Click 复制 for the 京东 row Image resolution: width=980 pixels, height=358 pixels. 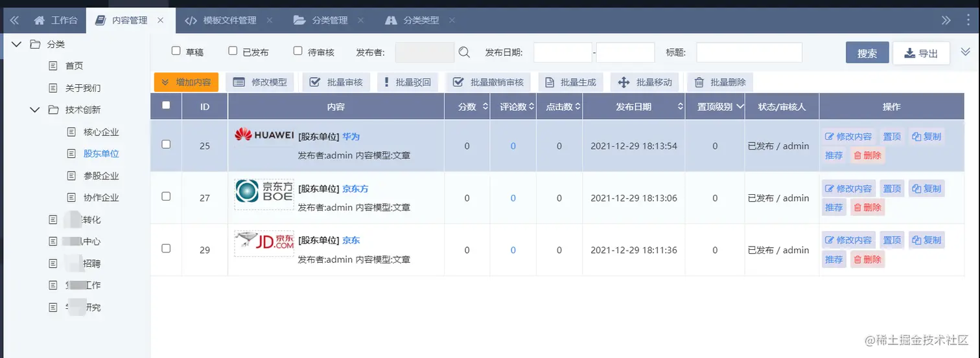tap(926, 240)
